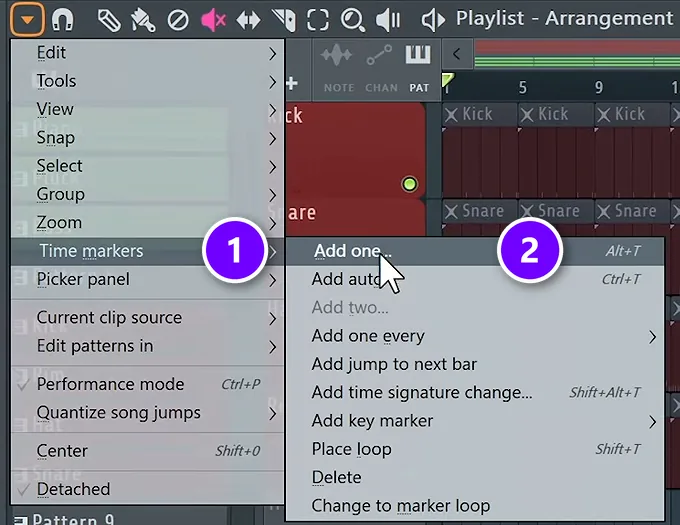
Task: Choose the Select marquee tool
Action: [318, 20]
